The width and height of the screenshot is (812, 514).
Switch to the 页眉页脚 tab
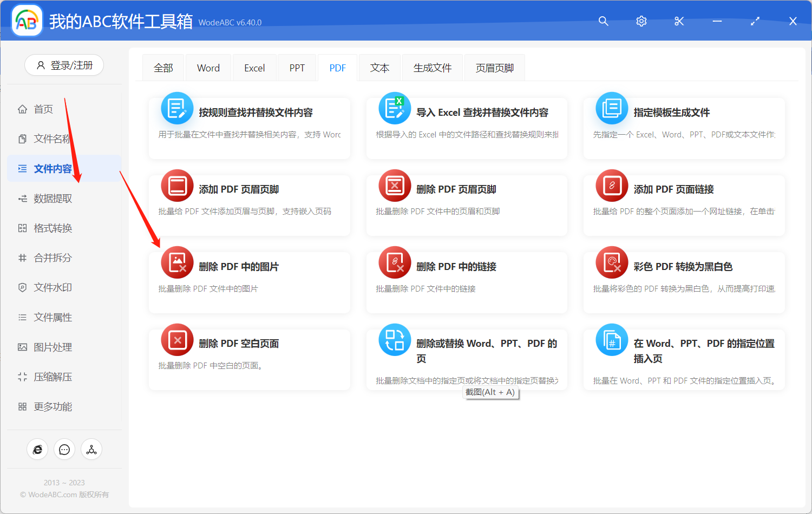click(x=494, y=67)
